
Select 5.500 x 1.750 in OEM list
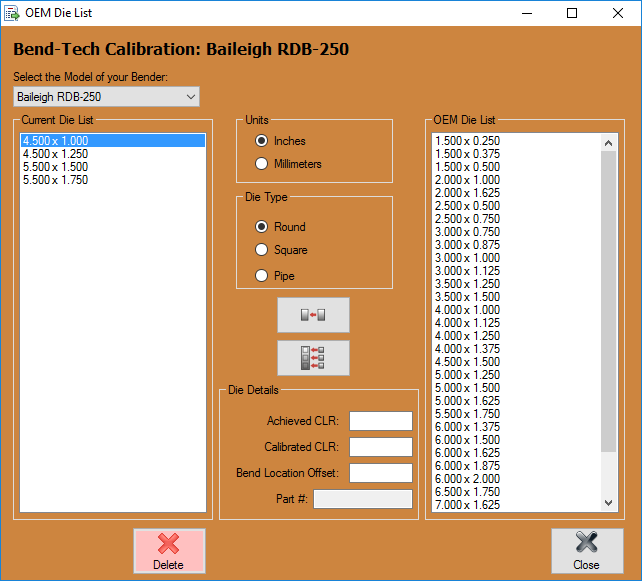517,414
